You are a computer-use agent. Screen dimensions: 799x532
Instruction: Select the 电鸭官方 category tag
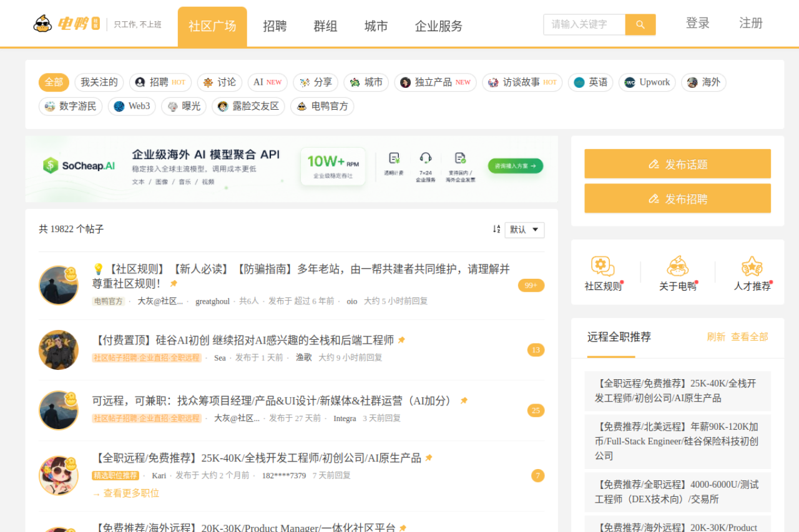point(322,107)
